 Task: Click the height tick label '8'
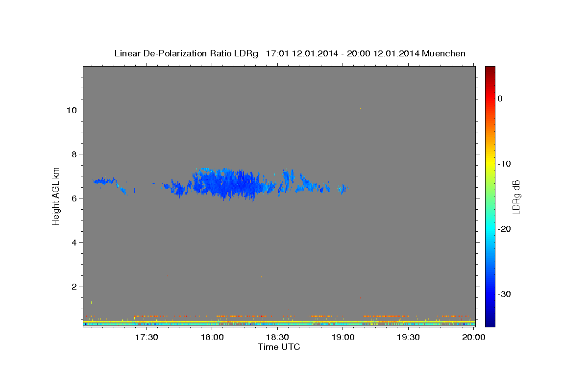[74, 154]
